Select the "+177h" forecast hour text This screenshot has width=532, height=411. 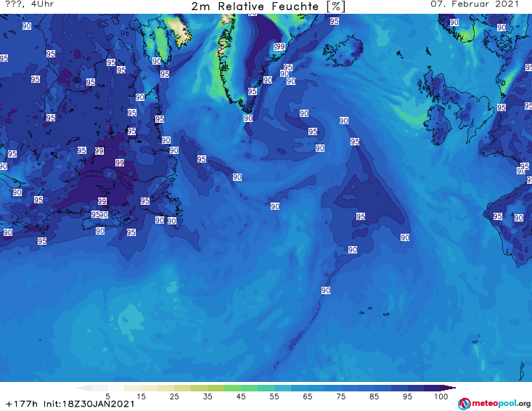tap(22, 404)
